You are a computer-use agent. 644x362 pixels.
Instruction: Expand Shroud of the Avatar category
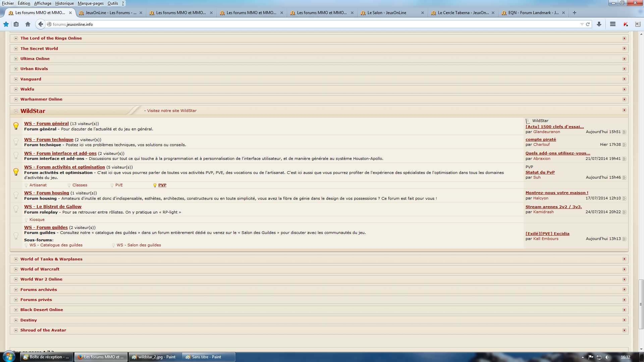pyautogui.click(x=16, y=330)
